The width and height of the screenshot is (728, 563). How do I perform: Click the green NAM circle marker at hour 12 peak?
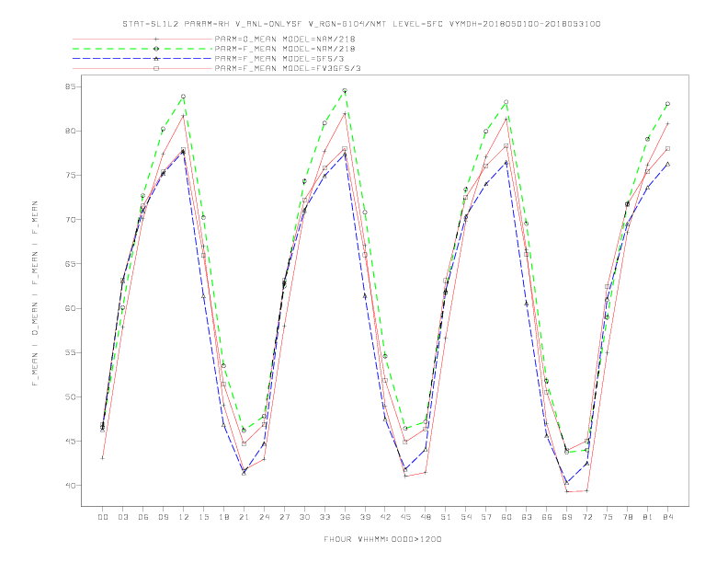(x=184, y=97)
